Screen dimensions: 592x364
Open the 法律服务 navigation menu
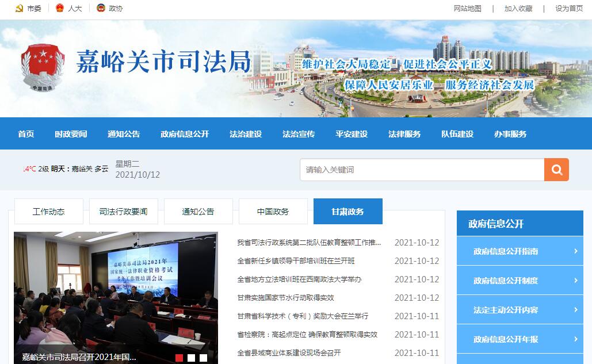(x=404, y=134)
